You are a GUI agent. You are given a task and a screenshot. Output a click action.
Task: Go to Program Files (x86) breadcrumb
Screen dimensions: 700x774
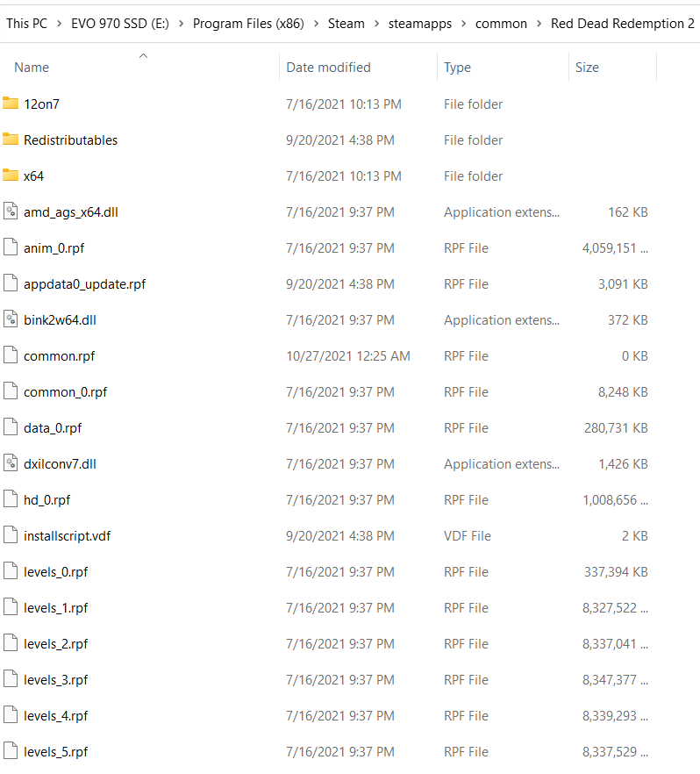point(248,24)
